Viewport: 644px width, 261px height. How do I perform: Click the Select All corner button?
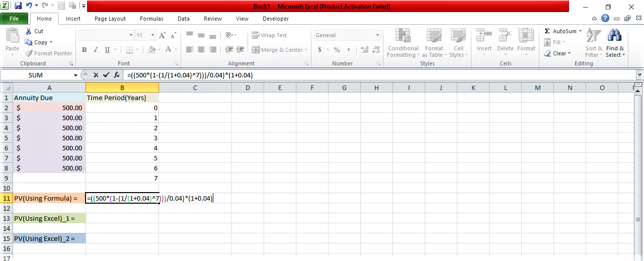pos(7,88)
